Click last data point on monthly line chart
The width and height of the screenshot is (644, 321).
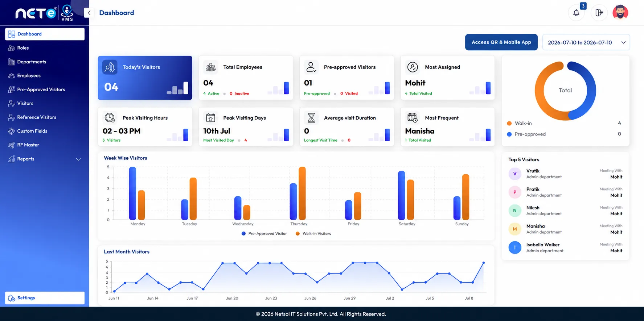[x=483, y=263]
